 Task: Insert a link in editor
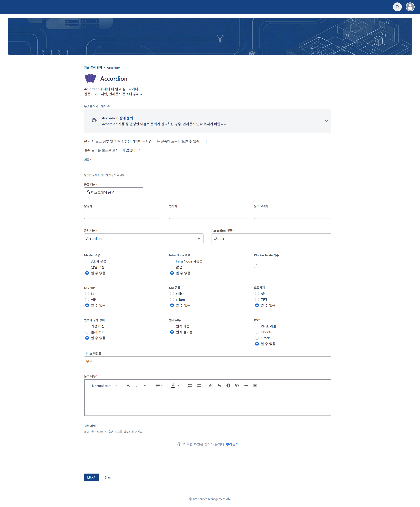point(211,385)
